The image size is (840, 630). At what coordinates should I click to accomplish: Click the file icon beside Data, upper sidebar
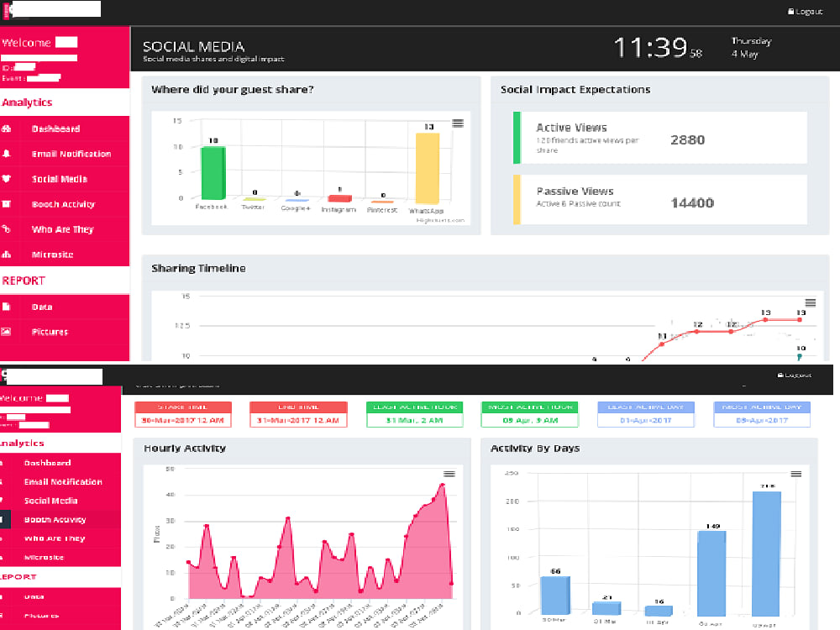(x=7, y=307)
